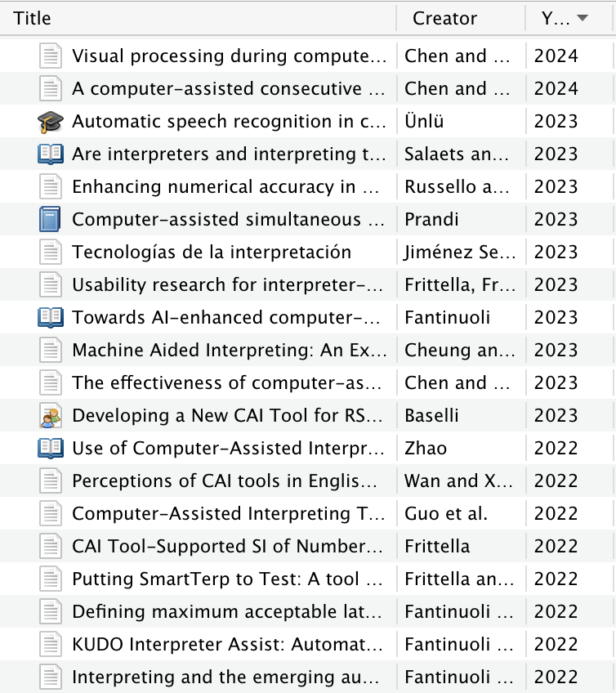The width and height of the screenshot is (616, 693).
Task: Select Enhancing numerical accuracy entry title
Action: coord(225,187)
